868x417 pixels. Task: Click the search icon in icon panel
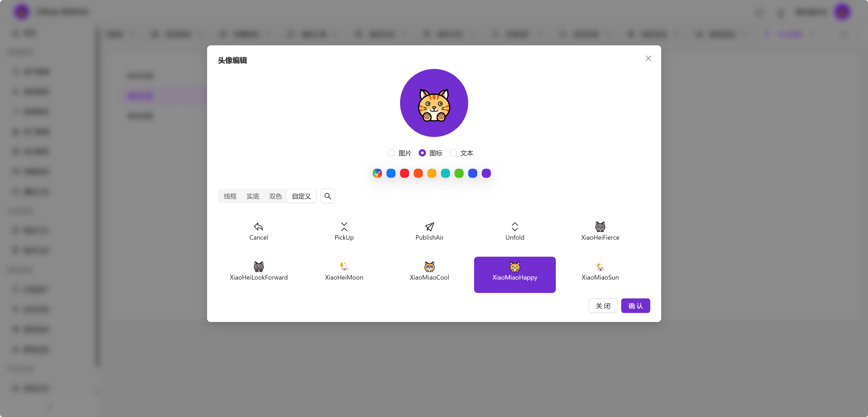pos(328,196)
